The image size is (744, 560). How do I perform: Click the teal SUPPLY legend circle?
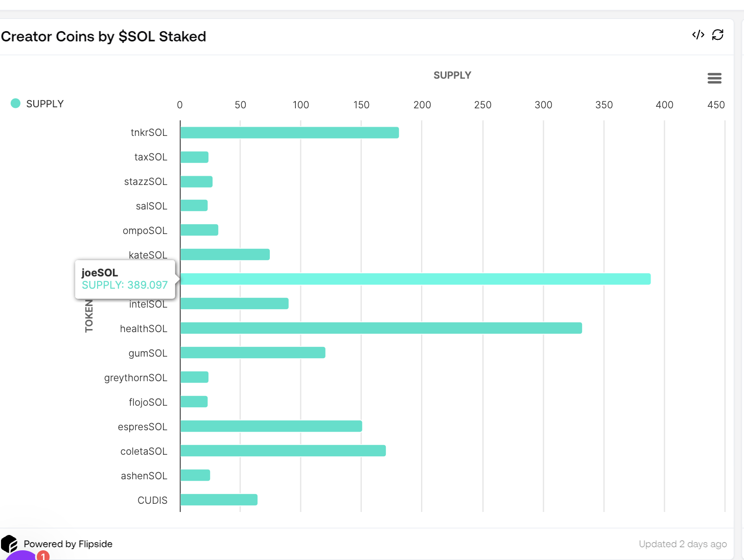16,103
